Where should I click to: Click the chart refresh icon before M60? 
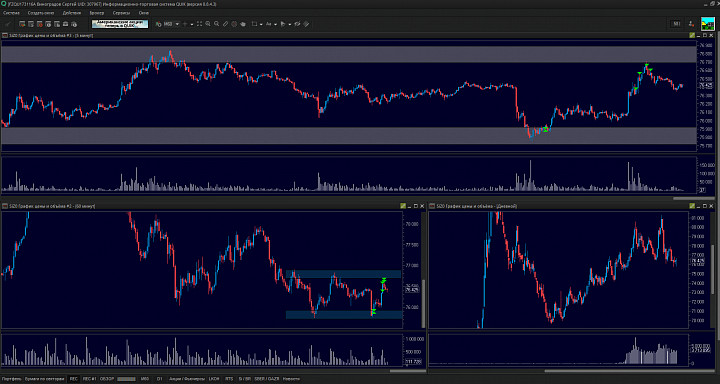point(158,24)
